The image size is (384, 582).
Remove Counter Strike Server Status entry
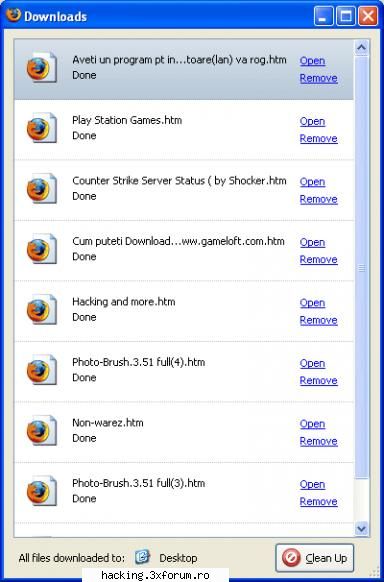coord(318,199)
